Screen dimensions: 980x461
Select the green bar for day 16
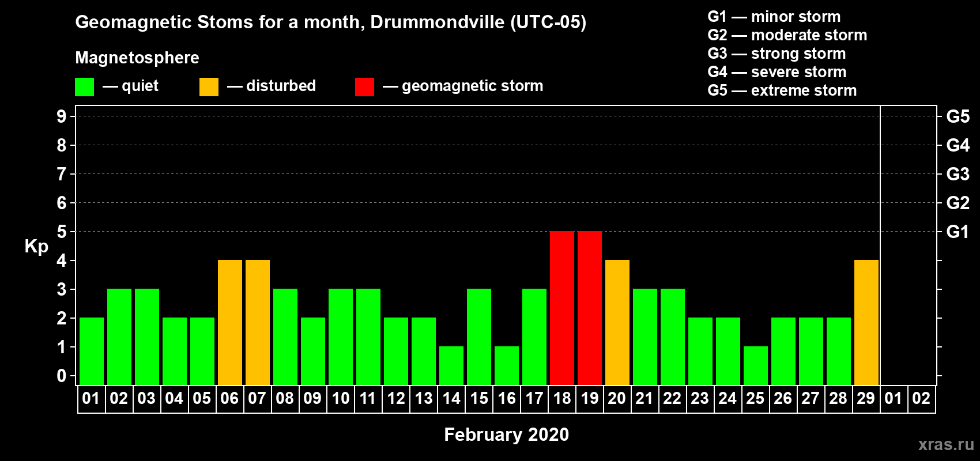[x=507, y=365]
